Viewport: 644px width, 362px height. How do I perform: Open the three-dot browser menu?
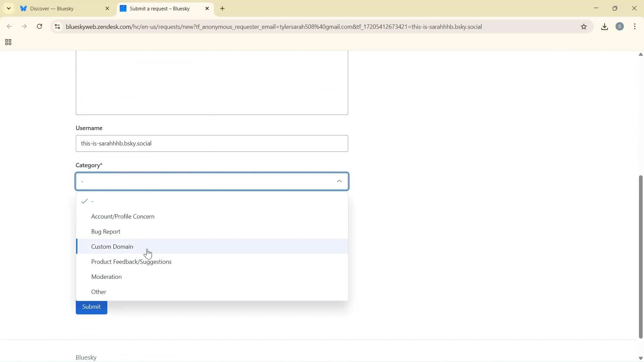click(635, 26)
